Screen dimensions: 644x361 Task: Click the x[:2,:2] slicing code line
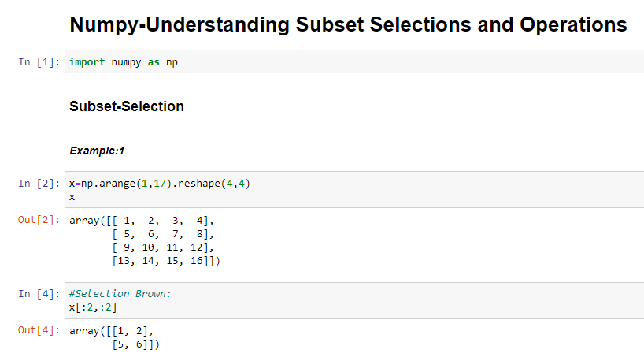click(x=93, y=307)
